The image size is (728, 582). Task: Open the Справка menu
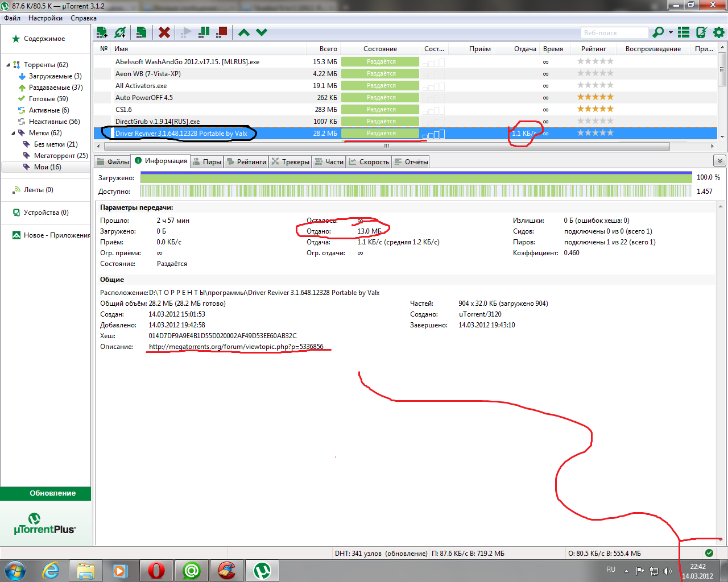pos(84,18)
